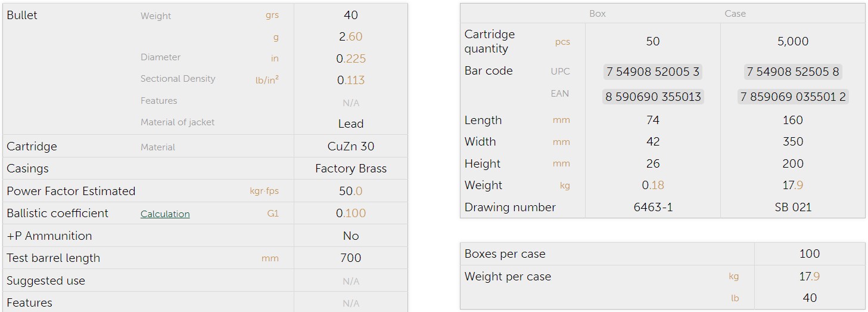The image size is (868, 312).
Task: Click the box UPC code 7 54908 52005 3
Action: (652, 72)
